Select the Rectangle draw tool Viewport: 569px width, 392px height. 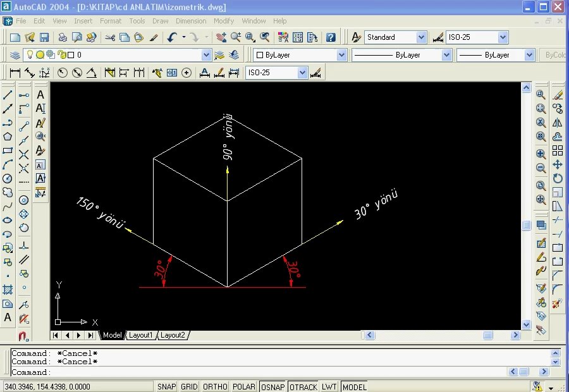[x=8, y=150]
